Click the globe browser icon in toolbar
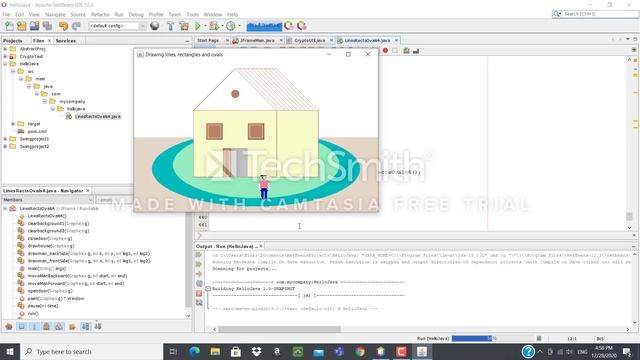This screenshot has height=360, width=640. [x=155, y=26]
